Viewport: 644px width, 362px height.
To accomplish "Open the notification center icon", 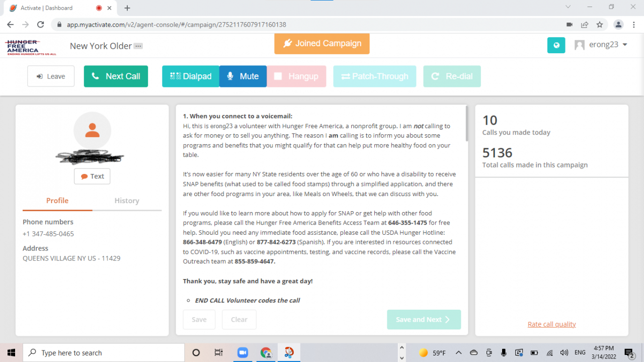I will [x=629, y=352].
